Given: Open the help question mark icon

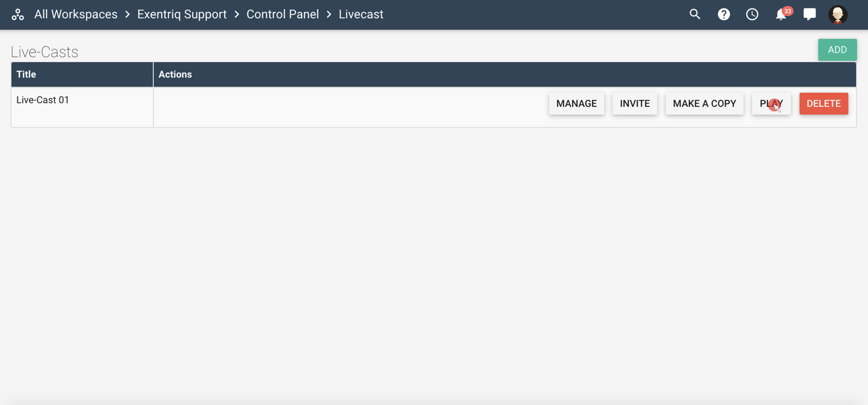Looking at the screenshot, I should 724,14.
